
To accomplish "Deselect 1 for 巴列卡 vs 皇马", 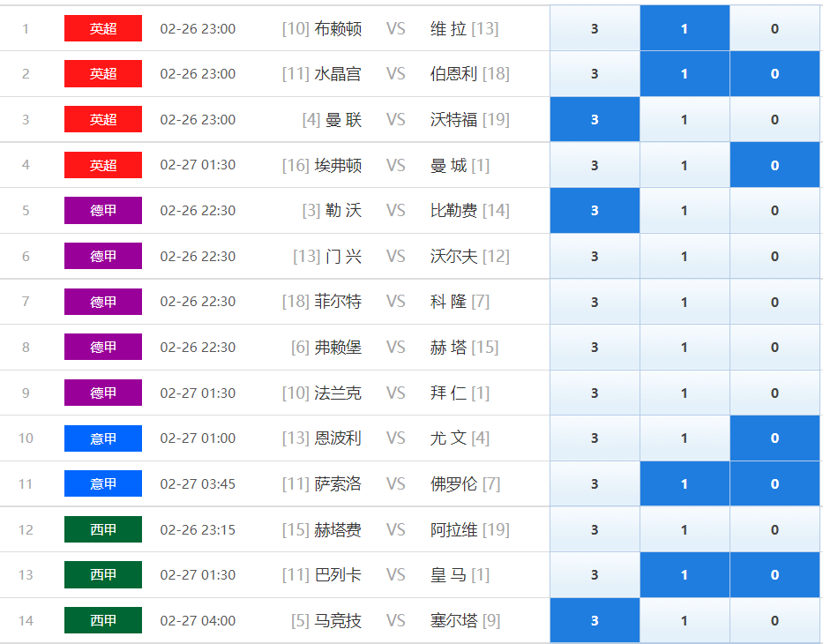I will tap(685, 574).
